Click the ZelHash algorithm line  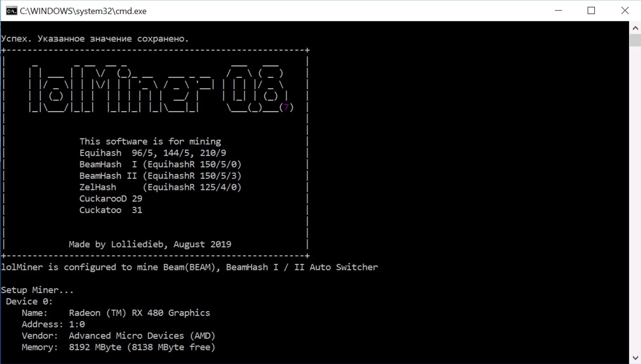tap(160, 187)
